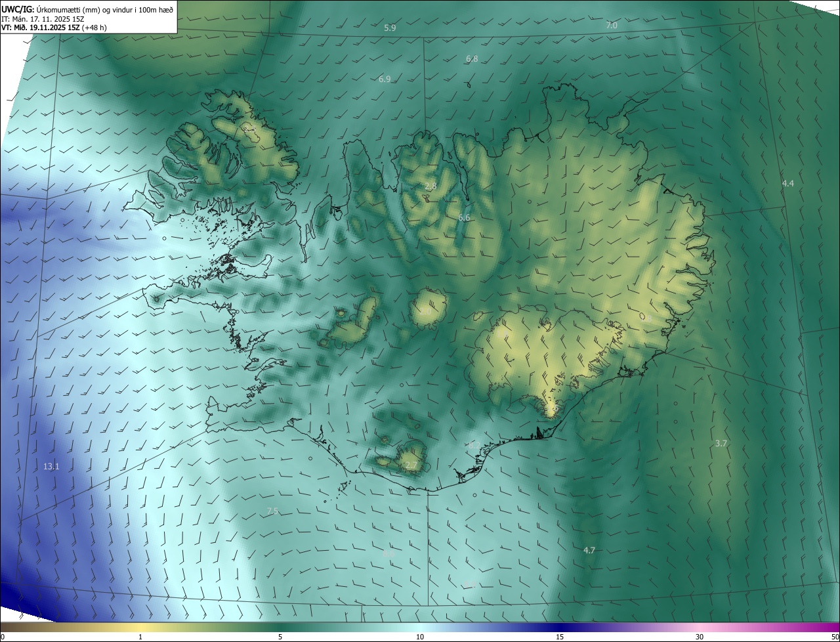
Task: Click the 7.0 value label on the map
Action: [x=612, y=26]
